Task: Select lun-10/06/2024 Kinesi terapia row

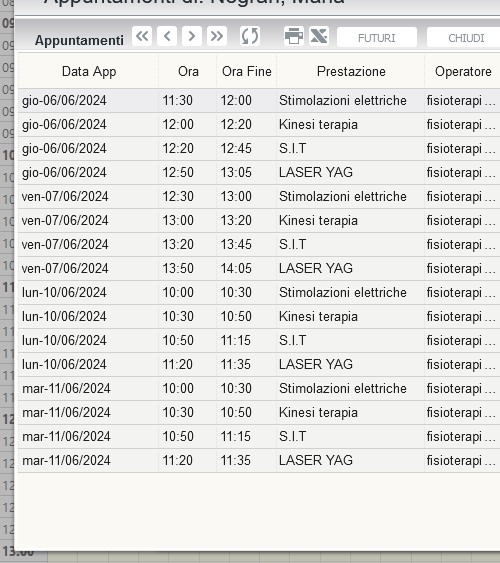Action: 259,316
